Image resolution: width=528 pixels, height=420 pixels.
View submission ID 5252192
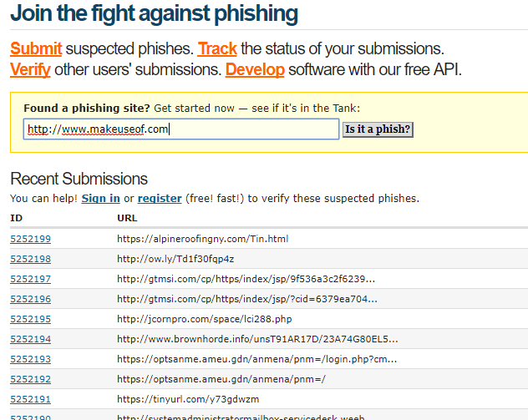click(30, 379)
